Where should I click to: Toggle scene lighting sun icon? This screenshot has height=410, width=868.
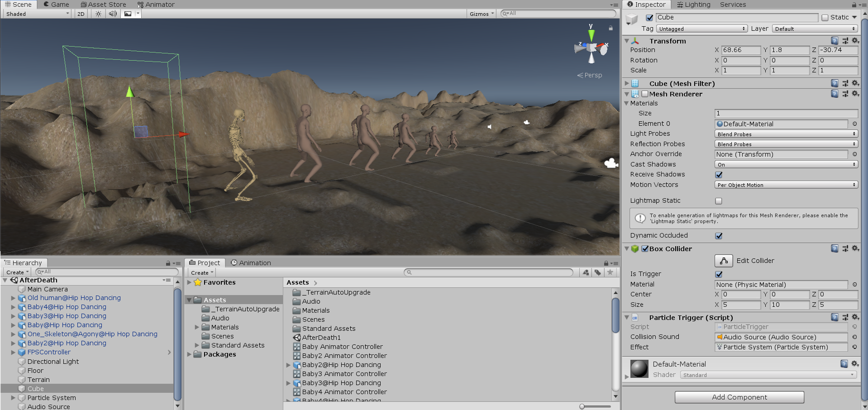pyautogui.click(x=98, y=14)
